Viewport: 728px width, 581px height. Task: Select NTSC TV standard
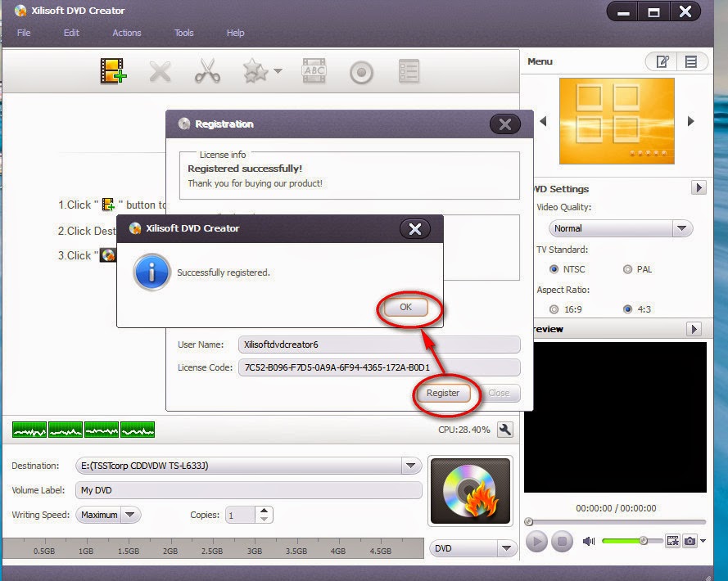pos(554,269)
